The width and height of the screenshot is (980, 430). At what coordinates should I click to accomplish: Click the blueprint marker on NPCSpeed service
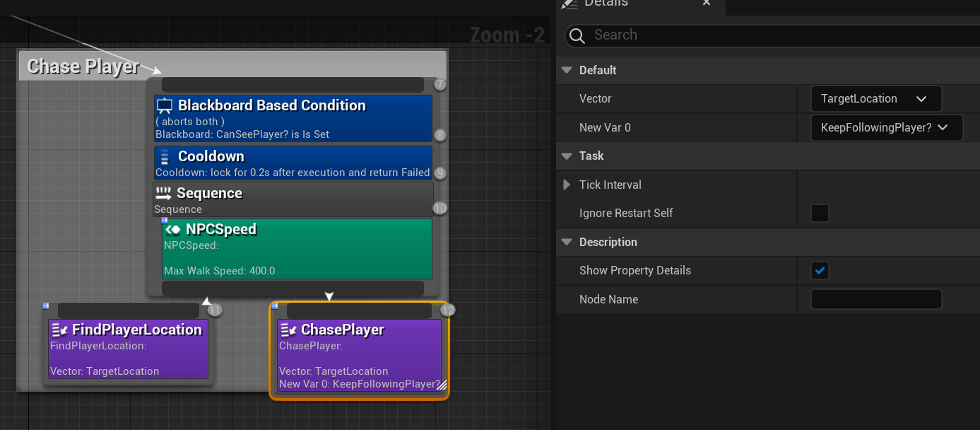point(165,221)
